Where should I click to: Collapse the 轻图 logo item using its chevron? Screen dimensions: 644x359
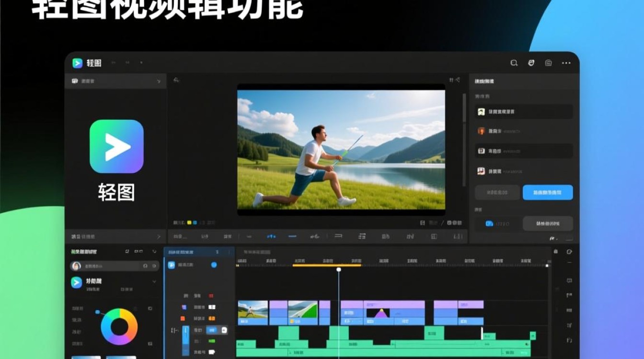(154, 282)
